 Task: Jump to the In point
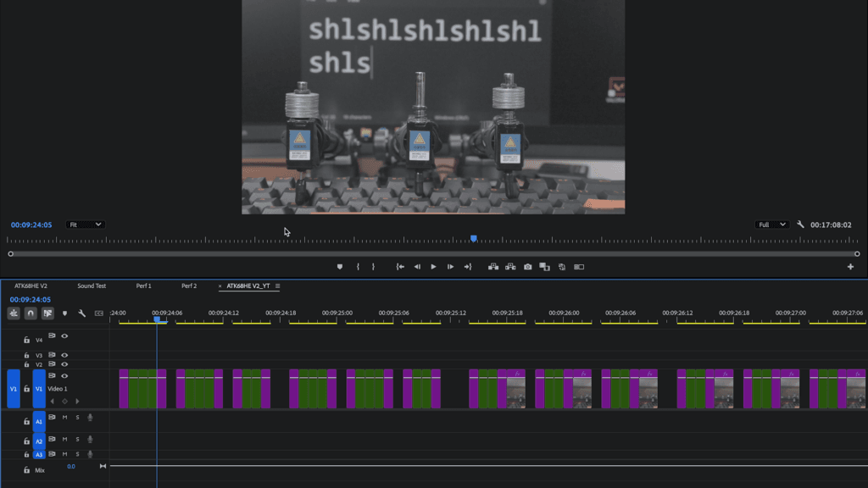pyautogui.click(x=400, y=267)
